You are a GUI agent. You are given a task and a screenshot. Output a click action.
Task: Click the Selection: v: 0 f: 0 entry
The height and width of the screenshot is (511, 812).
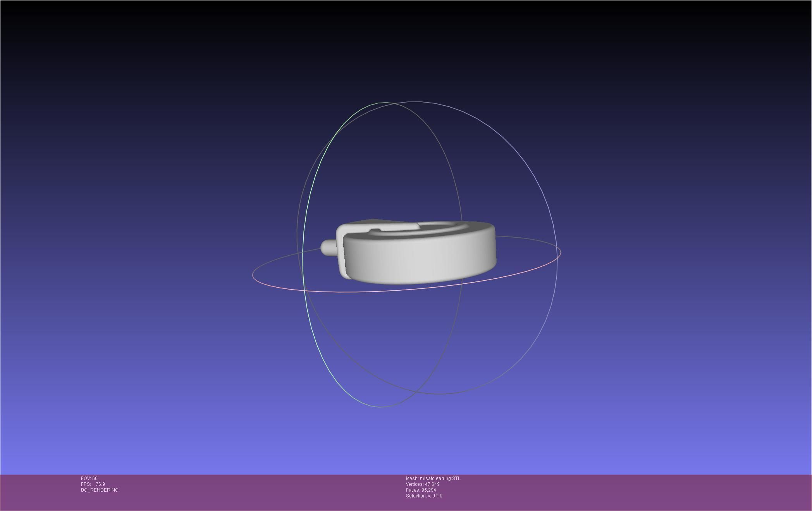424,496
